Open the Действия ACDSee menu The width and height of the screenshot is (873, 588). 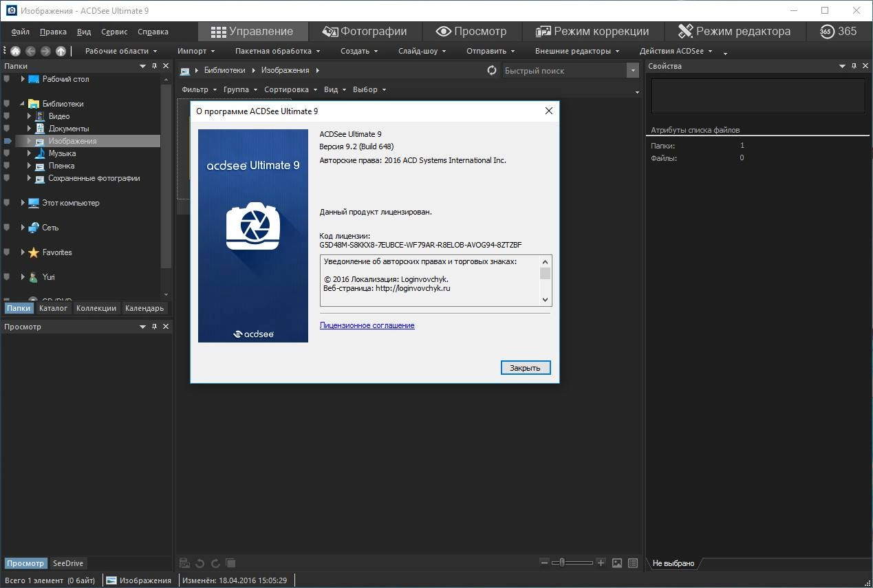(x=676, y=51)
